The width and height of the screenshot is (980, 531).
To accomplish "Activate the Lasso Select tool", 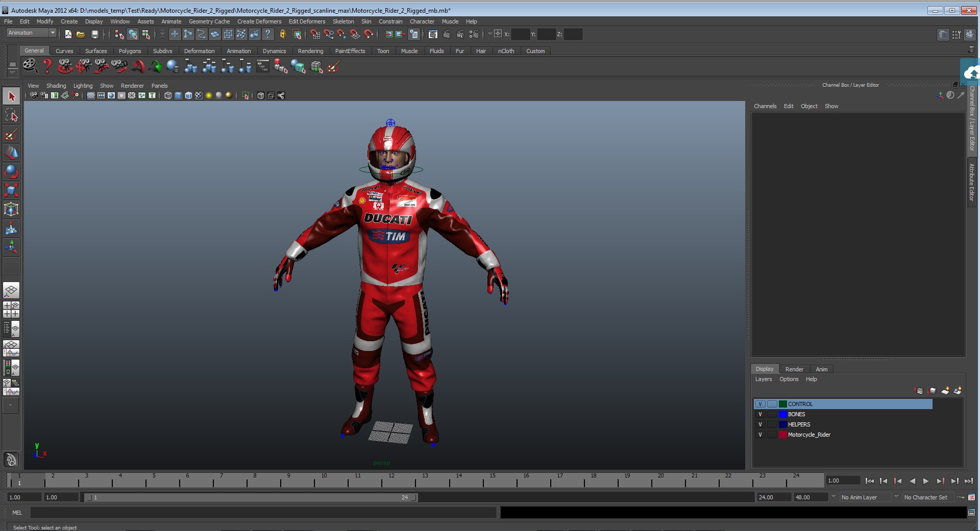I will point(11,115).
